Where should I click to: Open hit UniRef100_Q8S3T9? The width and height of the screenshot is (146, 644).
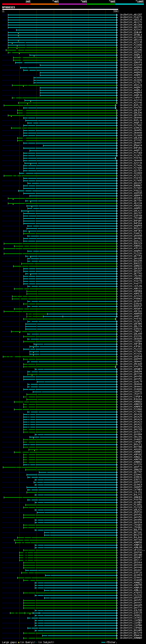131,27
